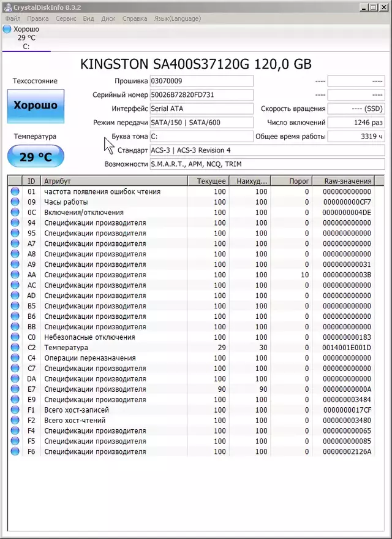Click the blue status icon for attribute A7

click(15, 243)
